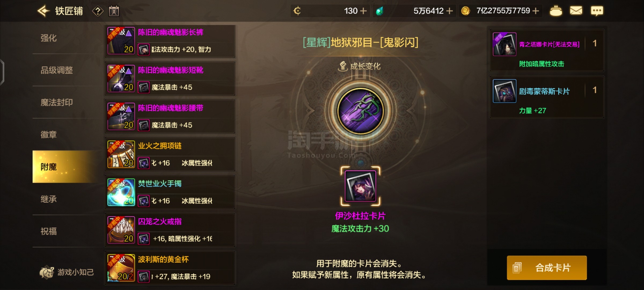This screenshot has height=290, width=644.
Task: Open the chat bubble icon
Action: 597,11
